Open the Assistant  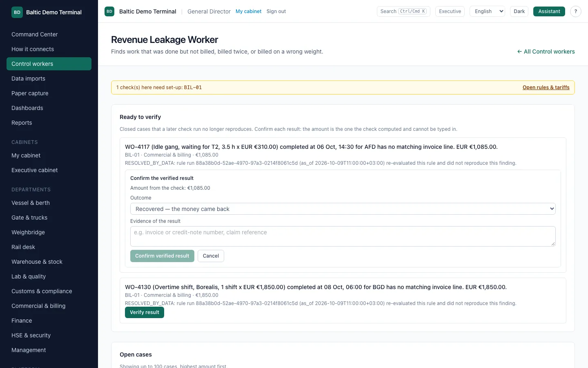[x=549, y=11]
